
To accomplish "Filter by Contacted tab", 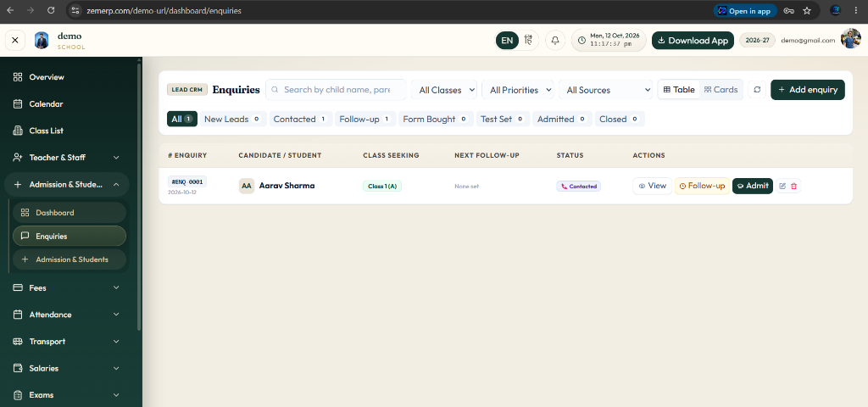I will click(x=301, y=119).
